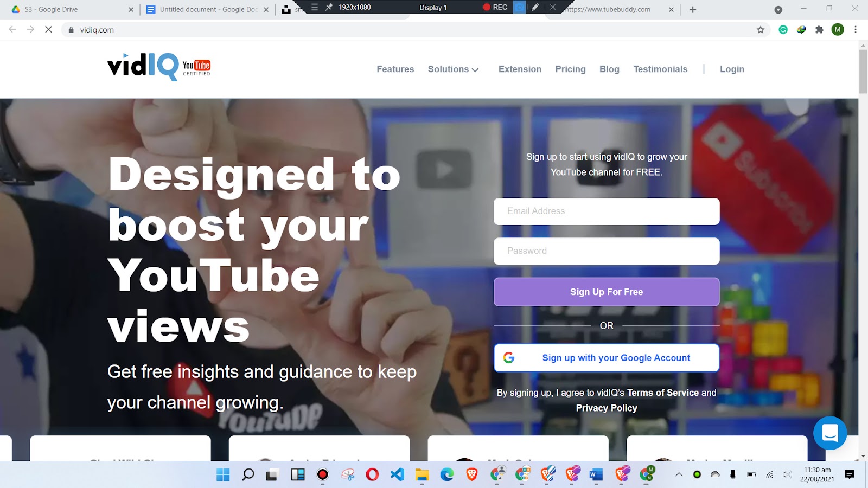Open the Chrome profile avatar M
The image size is (868, 488).
[838, 30]
